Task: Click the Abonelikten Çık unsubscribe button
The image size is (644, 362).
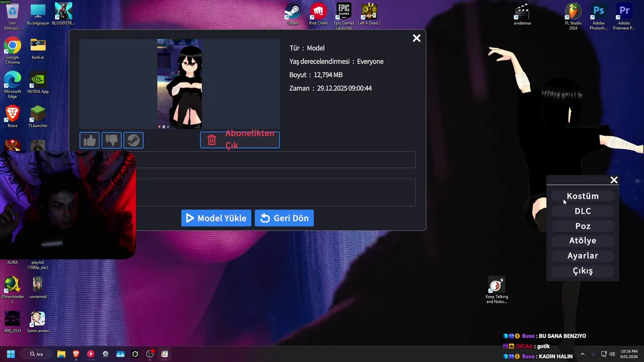Action: (240, 140)
